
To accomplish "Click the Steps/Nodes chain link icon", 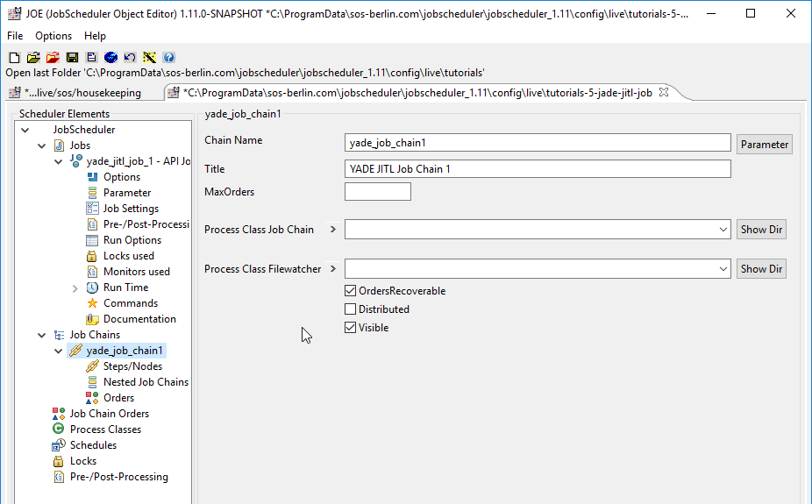I will click(92, 366).
